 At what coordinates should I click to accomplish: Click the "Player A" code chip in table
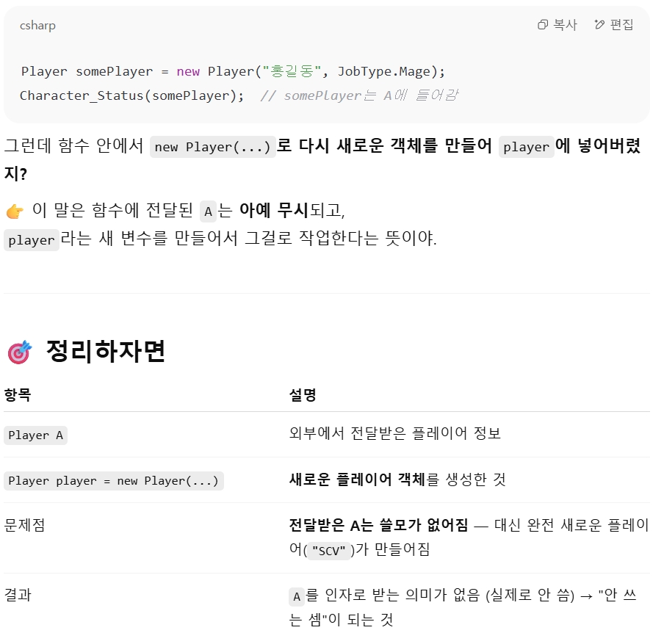click(x=35, y=435)
